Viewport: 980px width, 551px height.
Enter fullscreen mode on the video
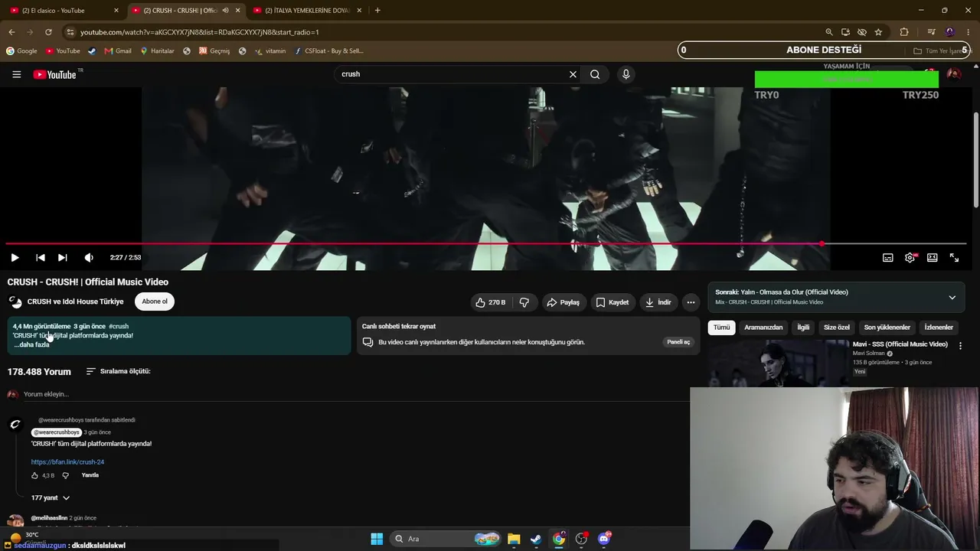[x=954, y=258]
